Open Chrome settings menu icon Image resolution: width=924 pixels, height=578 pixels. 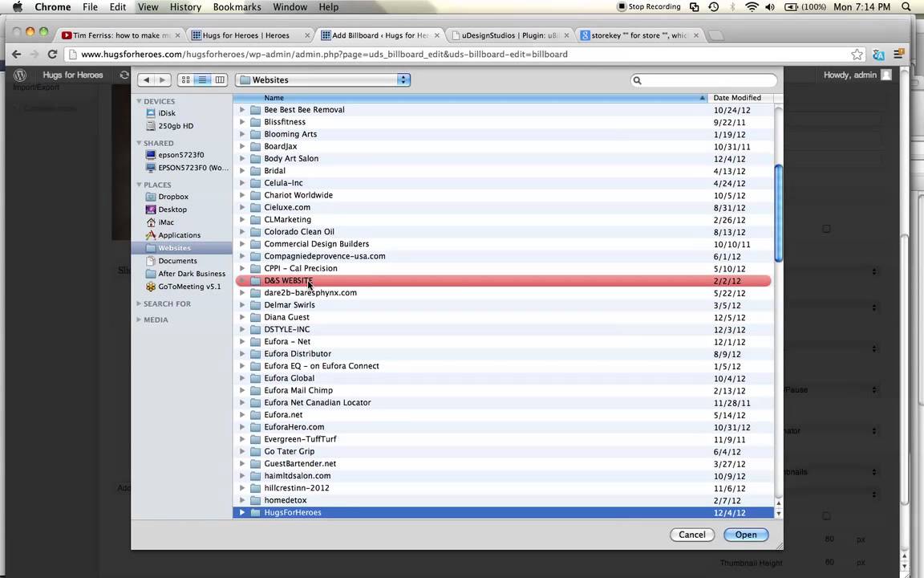pyautogui.click(x=898, y=55)
